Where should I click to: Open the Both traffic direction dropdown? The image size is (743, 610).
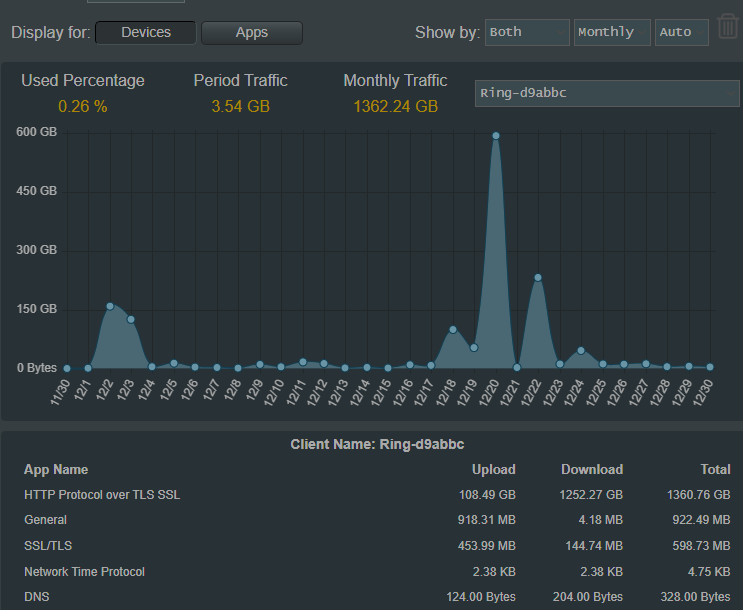click(x=527, y=32)
